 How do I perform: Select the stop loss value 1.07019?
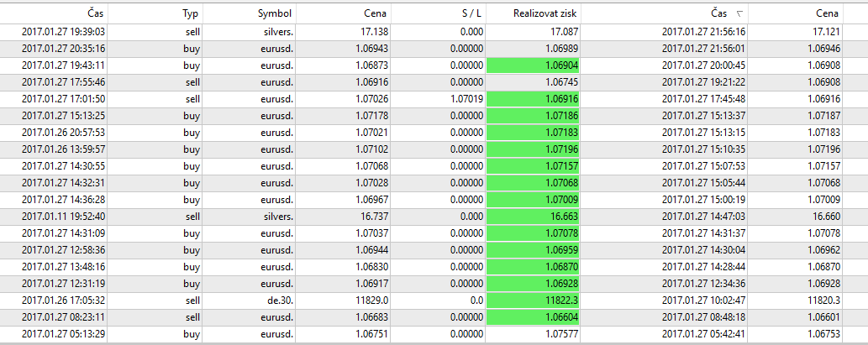pos(466,100)
